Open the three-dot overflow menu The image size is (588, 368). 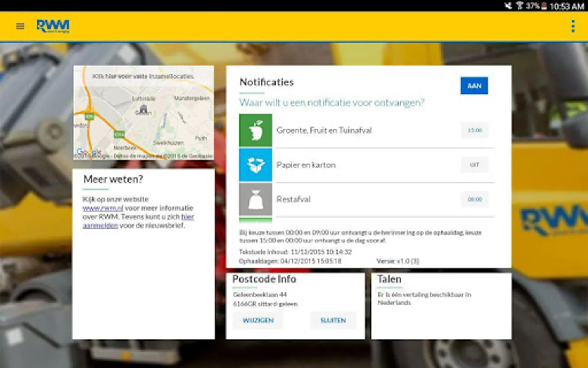coord(573,26)
